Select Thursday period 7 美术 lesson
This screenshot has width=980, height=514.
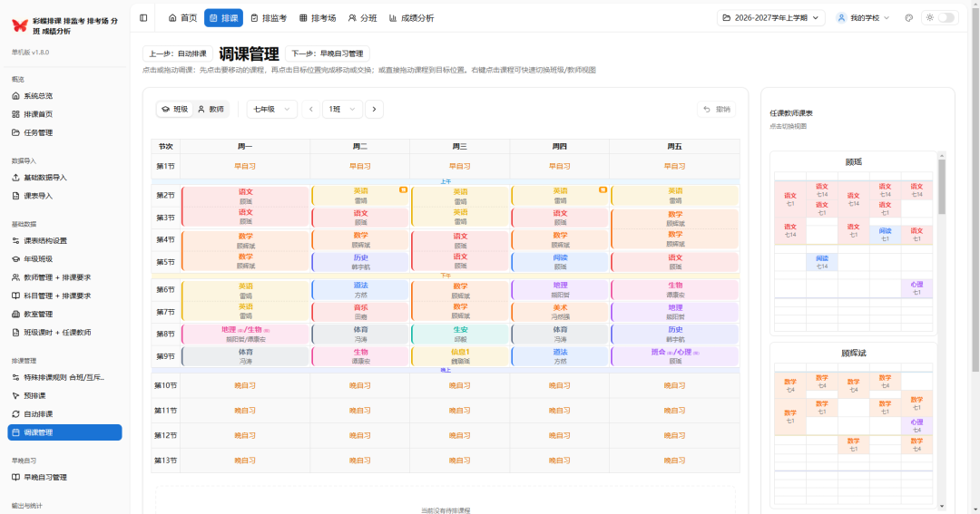click(560, 312)
